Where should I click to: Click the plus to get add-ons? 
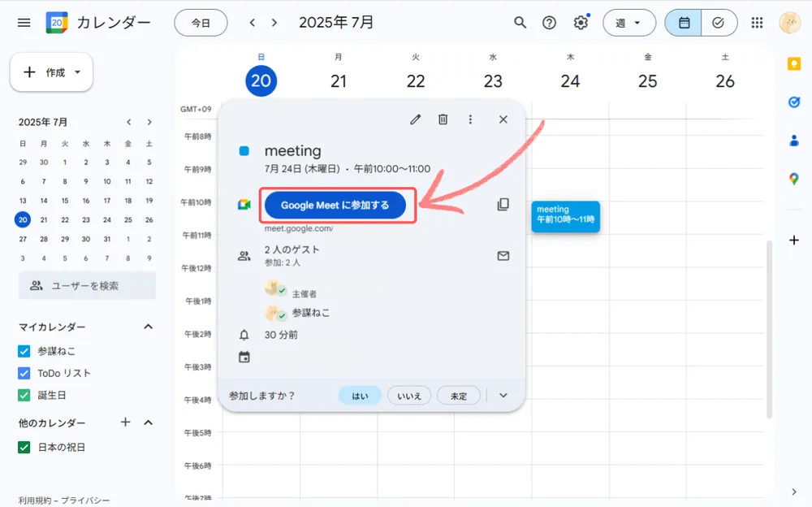794,240
